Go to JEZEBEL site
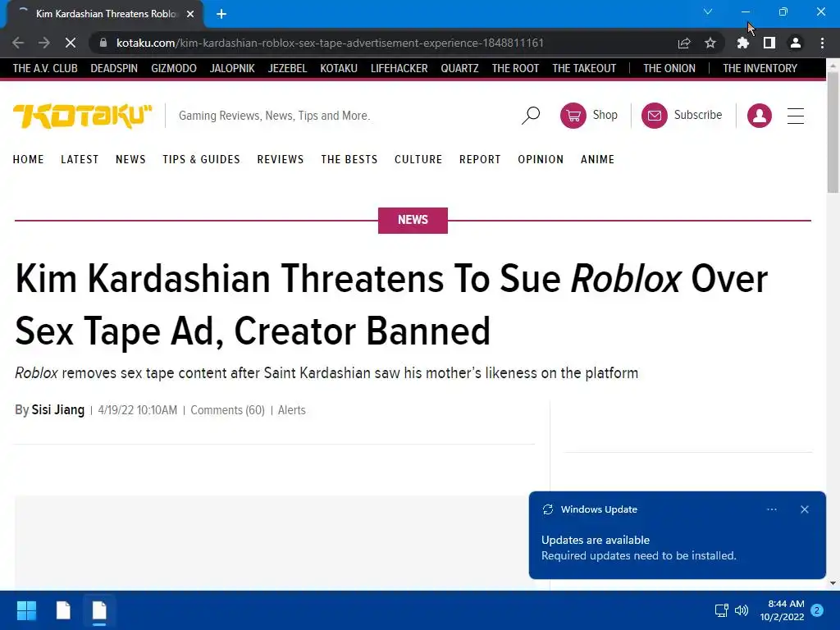The width and height of the screenshot is (840, 630). 287,69
